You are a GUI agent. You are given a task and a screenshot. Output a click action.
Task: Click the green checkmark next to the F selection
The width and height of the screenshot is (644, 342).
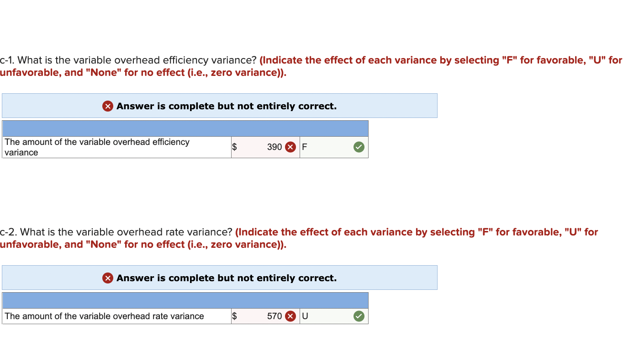pyautogui.click(x=358, y=147)
